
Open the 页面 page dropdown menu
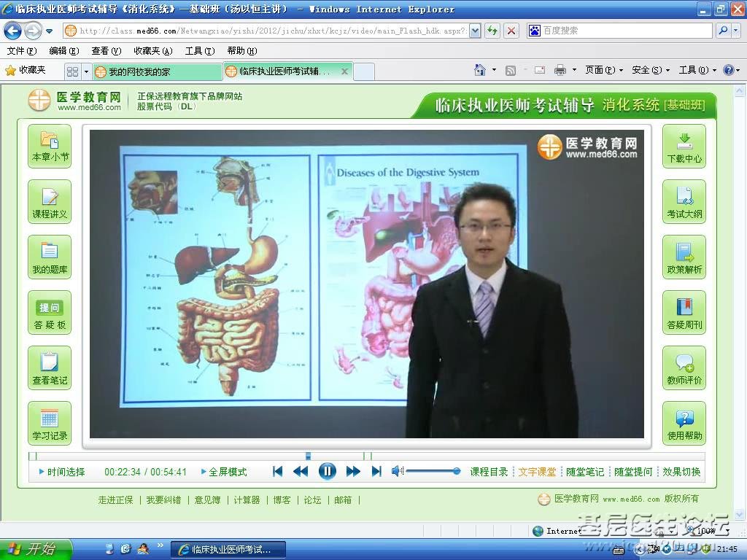[x=604, y=70]
